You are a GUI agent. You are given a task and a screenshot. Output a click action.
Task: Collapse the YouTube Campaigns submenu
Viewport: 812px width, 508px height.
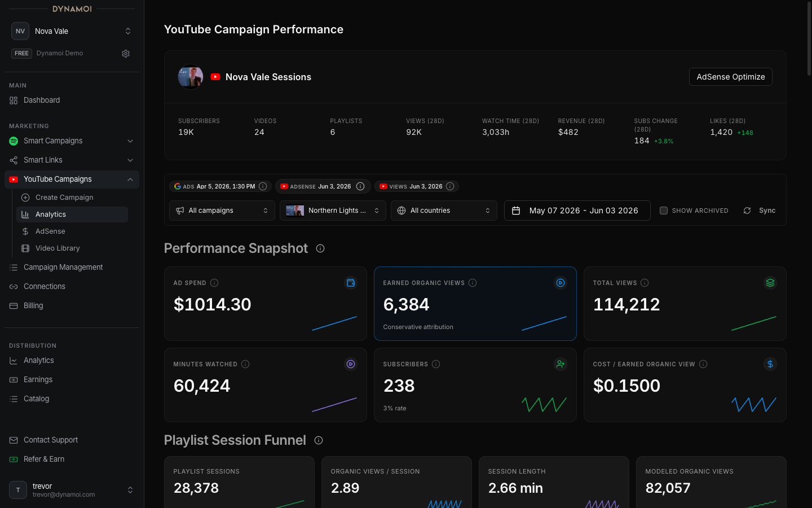click(x=130, y=179)
